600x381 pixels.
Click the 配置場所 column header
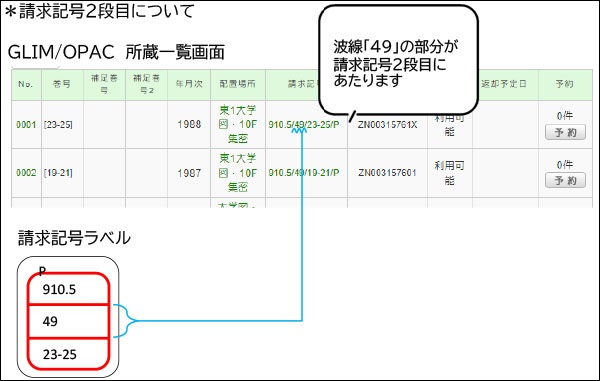(238, 84)
